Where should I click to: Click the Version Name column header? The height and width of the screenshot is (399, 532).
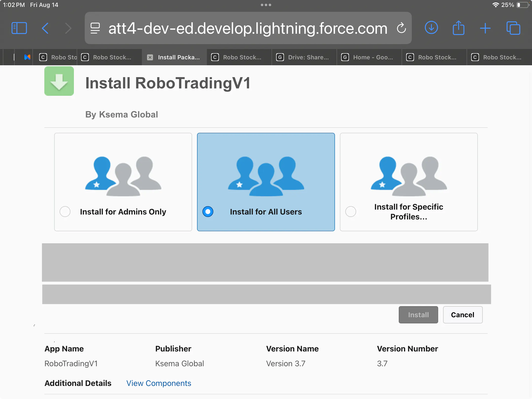pos(292,349)
